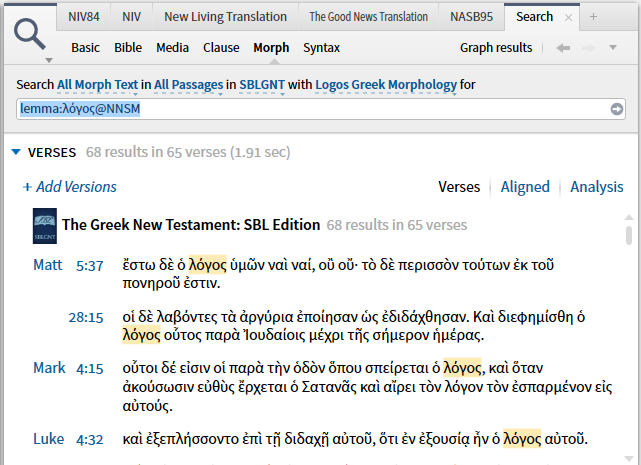Open Logos Greek Morphology selector
The height and width of the screenshot is (465, 641).
pyautogui.click(x=386, y=85)
